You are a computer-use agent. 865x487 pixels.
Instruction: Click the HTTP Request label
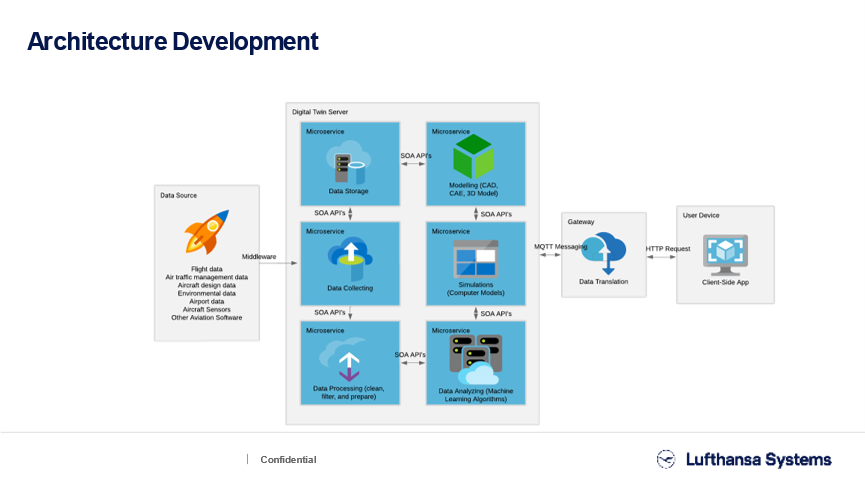coord(668,249)
